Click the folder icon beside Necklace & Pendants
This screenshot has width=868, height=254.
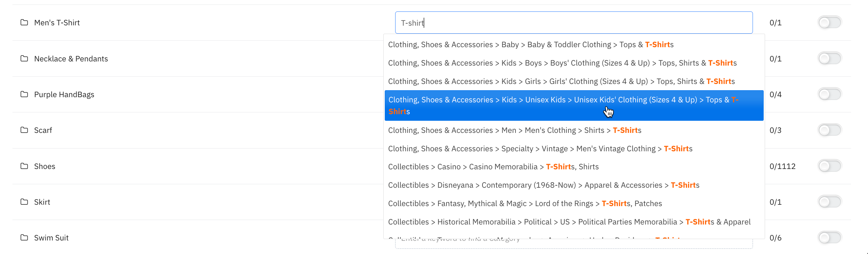(x=24, y=58)
